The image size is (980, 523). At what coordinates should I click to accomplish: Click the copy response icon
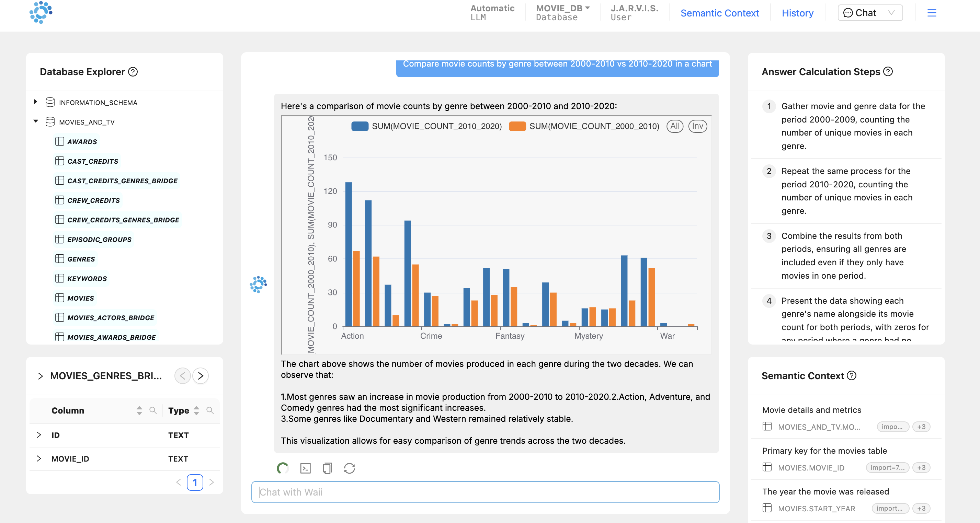point(327,468)
